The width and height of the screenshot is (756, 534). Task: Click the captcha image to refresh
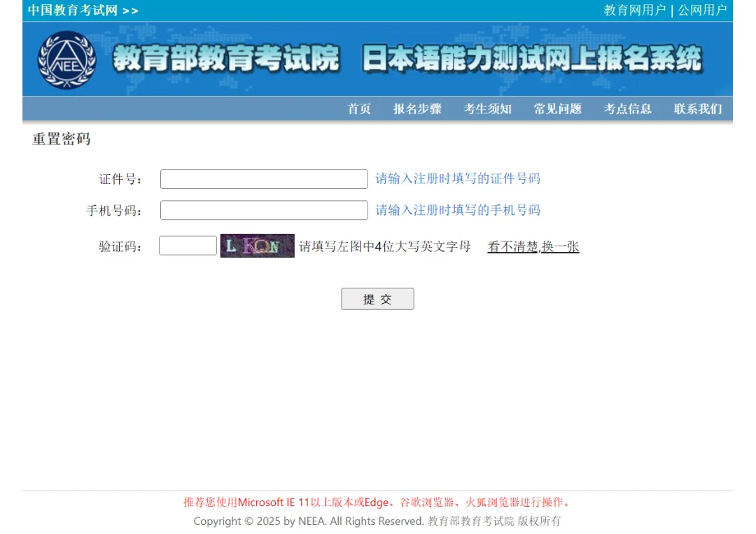click(258, 246)
